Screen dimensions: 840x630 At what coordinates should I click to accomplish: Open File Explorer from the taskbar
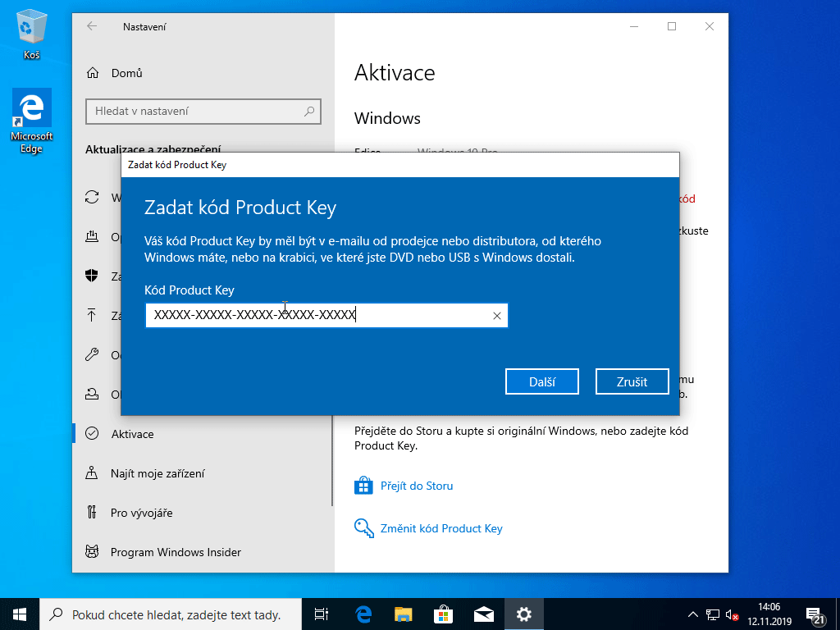coord(404,614)
